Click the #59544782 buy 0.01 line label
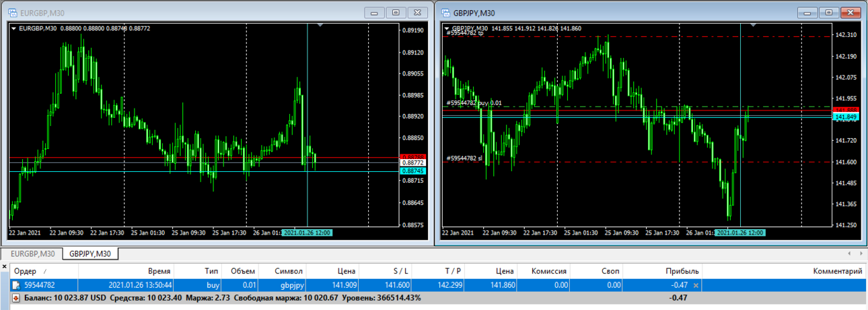Image resolution: width=868 pixels, height=310 pixels. click(x=474, y=103)
